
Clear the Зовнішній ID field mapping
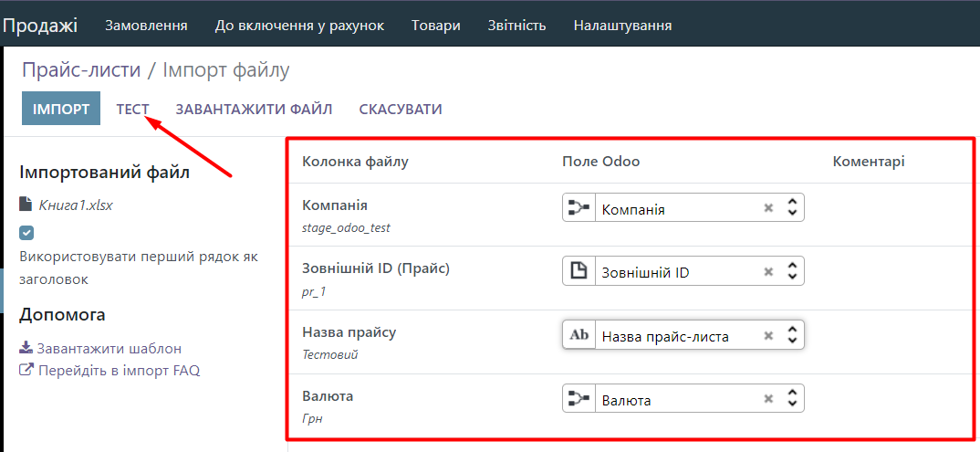point(768,272)
